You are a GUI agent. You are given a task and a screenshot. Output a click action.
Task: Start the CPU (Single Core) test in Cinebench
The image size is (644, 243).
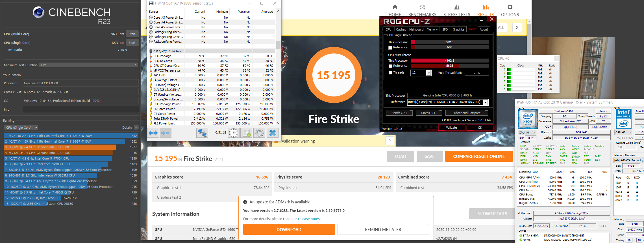tap(132, 43)
